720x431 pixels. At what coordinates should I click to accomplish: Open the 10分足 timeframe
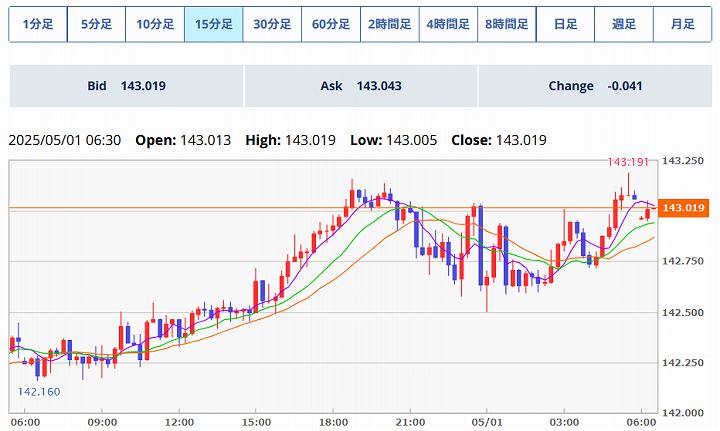tap(155, 24)
